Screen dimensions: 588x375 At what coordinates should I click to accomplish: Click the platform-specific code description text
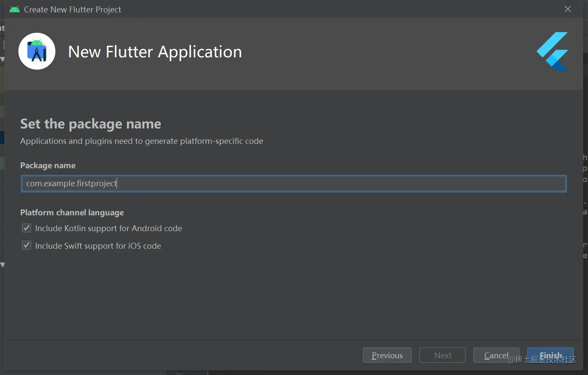[x=142, y=141]
